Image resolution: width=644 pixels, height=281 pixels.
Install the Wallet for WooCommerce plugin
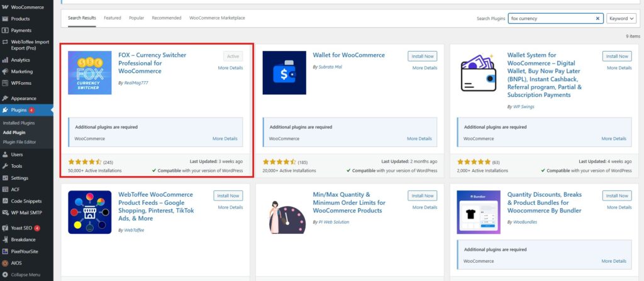[422, 56]
